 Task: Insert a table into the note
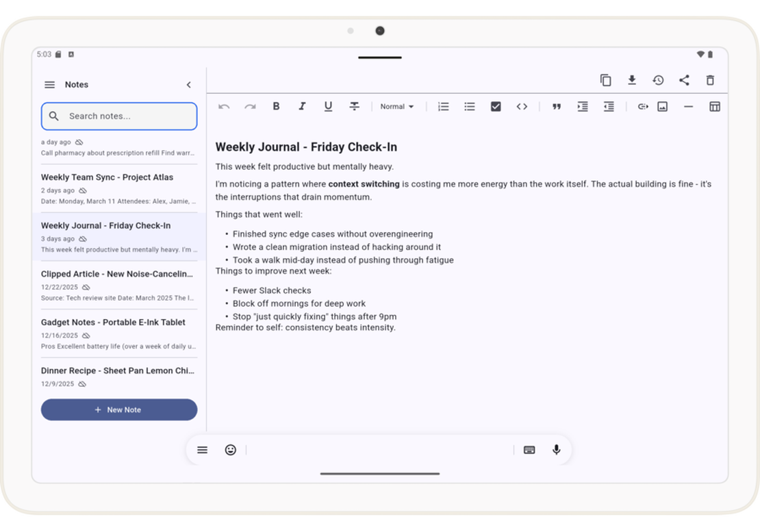coord(715,106)
